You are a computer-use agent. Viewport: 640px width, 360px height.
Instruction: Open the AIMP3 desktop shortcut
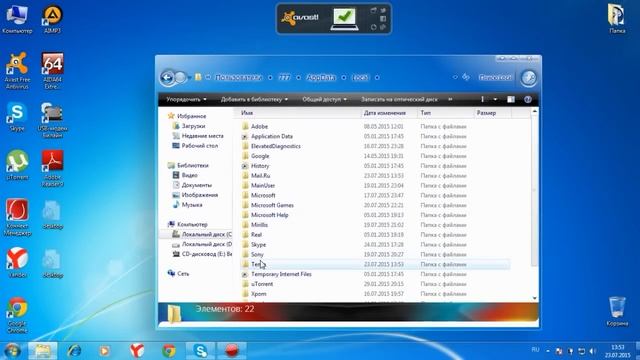pos(52,20)
